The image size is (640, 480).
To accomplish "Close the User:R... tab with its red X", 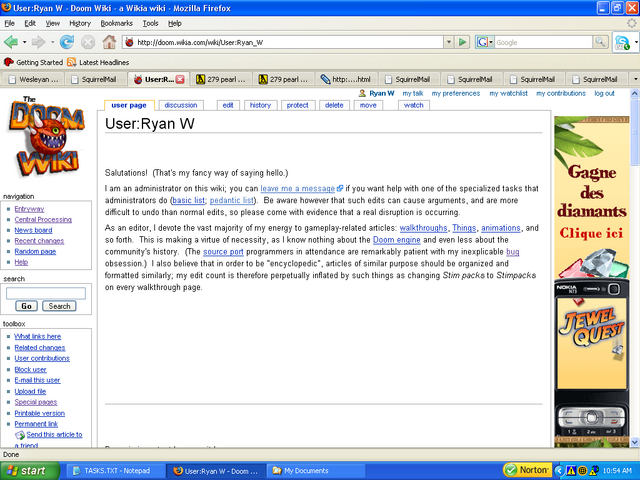I will pos(180,79).
